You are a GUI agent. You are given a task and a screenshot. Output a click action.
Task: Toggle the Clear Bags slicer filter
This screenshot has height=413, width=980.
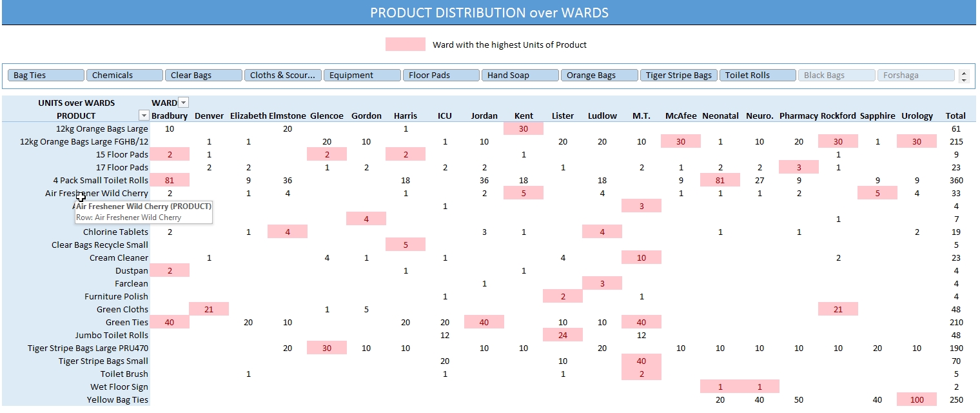(203, 76)
